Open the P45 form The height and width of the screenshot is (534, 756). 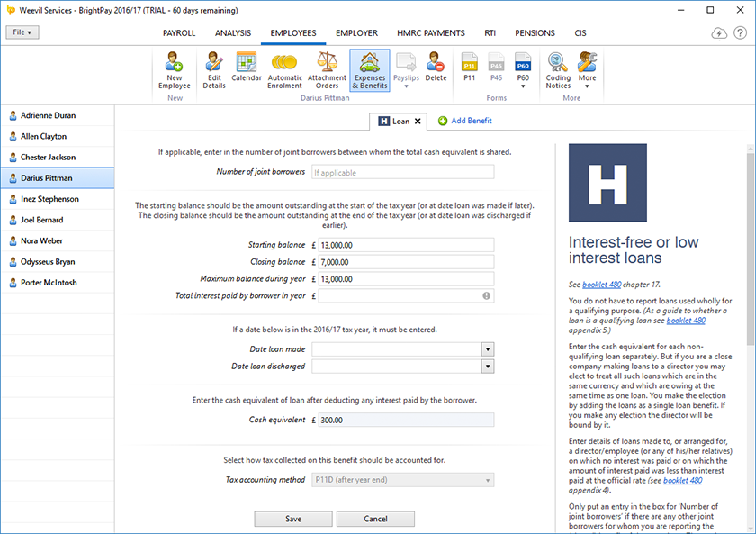point(496,67)
